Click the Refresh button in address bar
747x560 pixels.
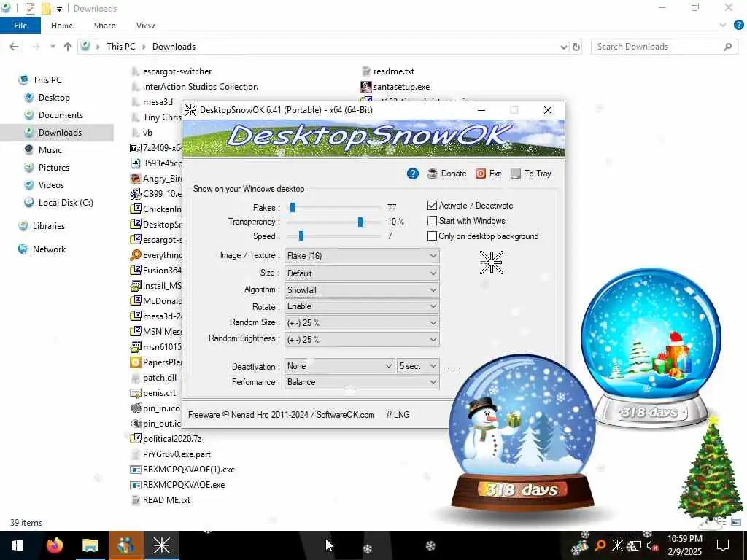coord(576,47)
